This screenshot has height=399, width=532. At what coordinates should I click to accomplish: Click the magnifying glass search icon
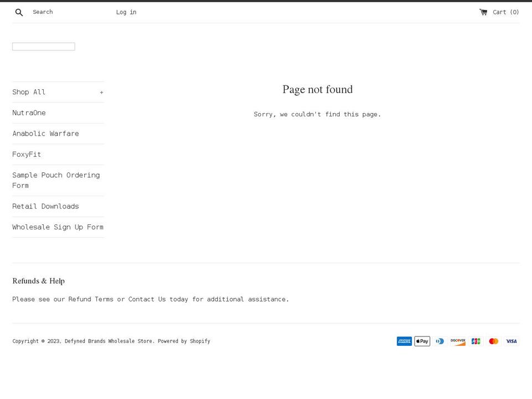pos(19,13)
